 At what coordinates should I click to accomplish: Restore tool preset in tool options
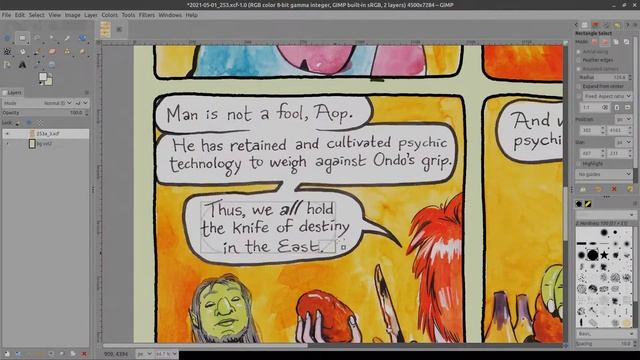(598, 189)
